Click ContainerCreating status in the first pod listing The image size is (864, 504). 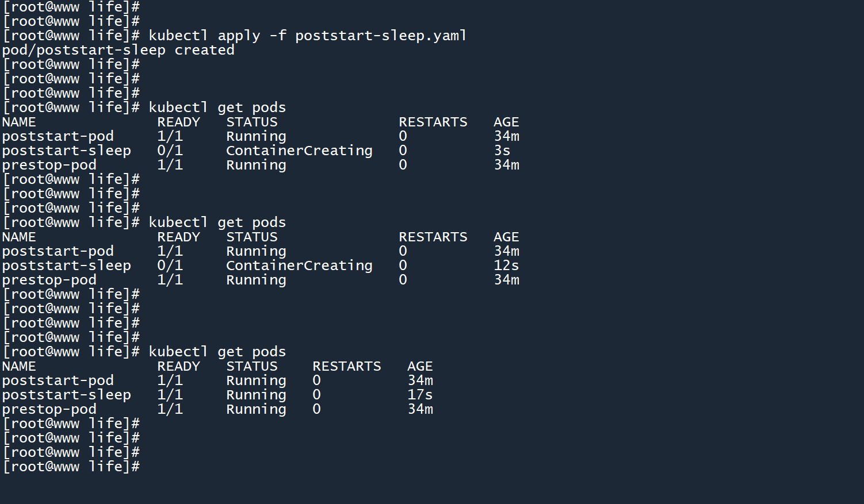pos(299,151)
